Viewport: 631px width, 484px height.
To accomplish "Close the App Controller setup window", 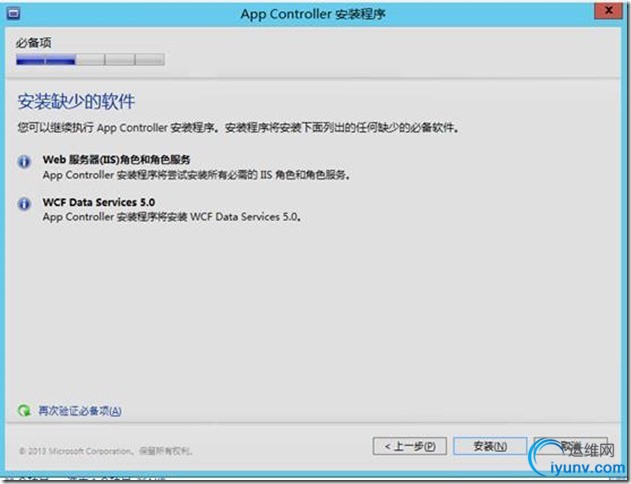I will coord(609,10).
